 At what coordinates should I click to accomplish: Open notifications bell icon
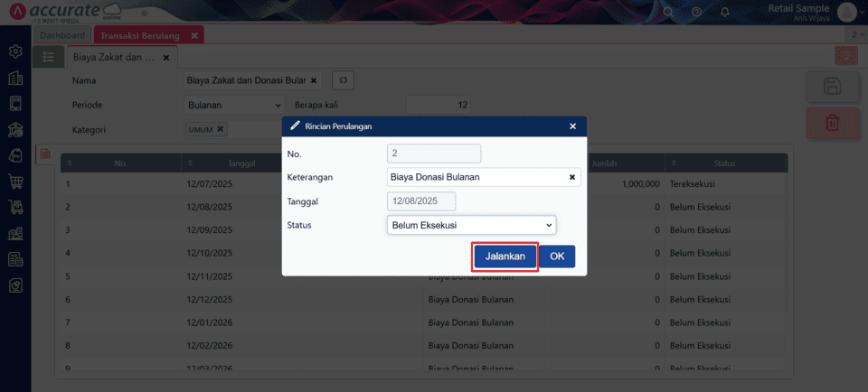[x=724, y=12]
